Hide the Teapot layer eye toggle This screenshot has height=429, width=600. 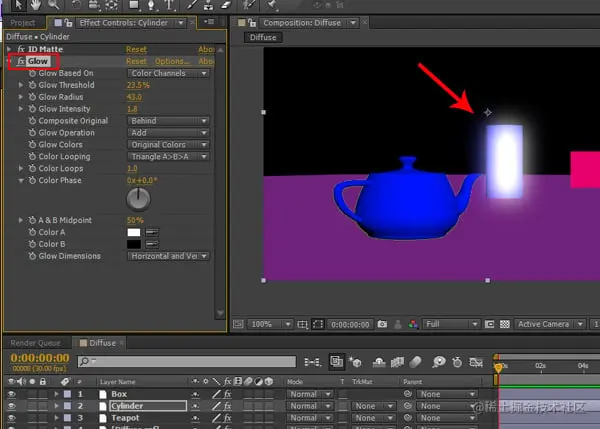[x=11, y=418]
